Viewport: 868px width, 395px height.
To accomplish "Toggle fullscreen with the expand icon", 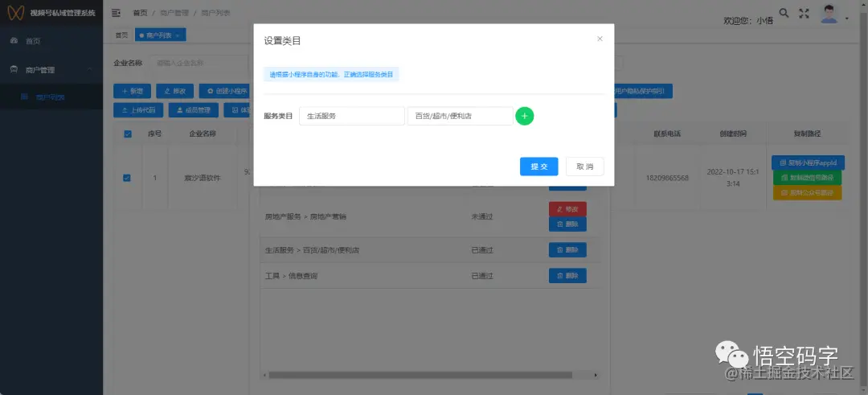I will 804,14.
